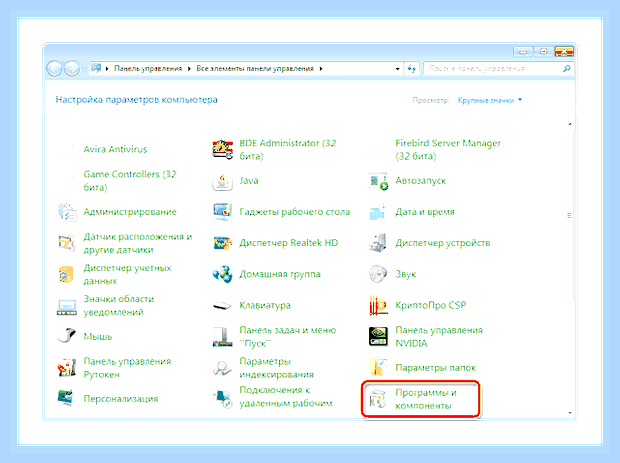Click the Диспетчер Realtek HD icon
The height and width of the screenshot is (463, 620).
[x=222, y=243]
